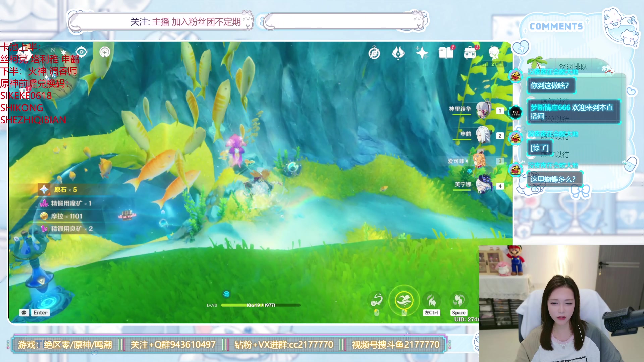Screen dimensions: 644x362
Task: Click the 左Ctrl key label
Action: point(431,313)
